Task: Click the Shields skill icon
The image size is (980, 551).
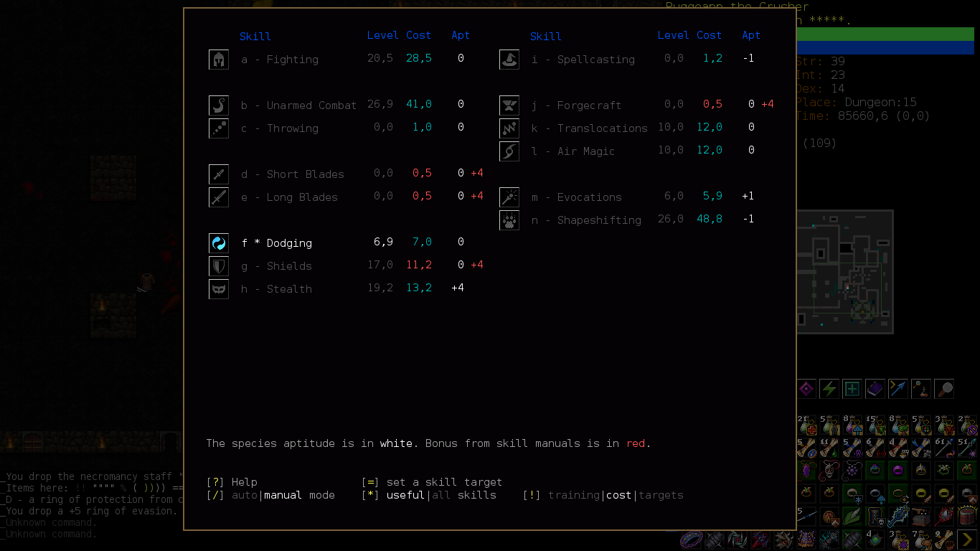Action: click(219, 266)
